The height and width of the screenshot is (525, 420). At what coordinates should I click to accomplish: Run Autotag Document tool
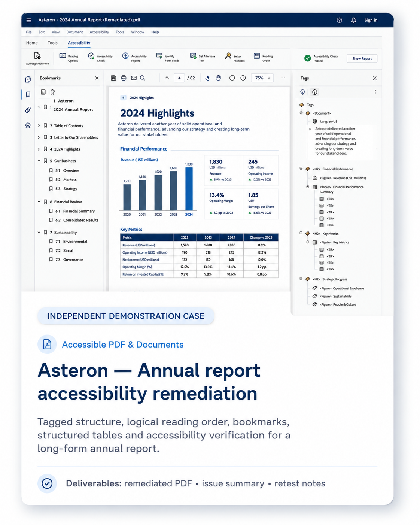point(37,58)
